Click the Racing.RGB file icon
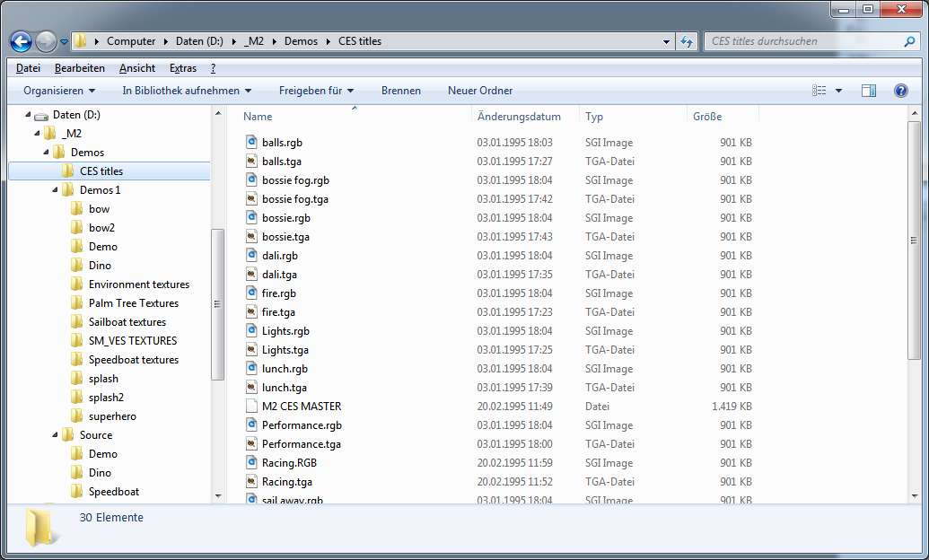This screenshot has width=929, height=560. click(x=252, y=463)
